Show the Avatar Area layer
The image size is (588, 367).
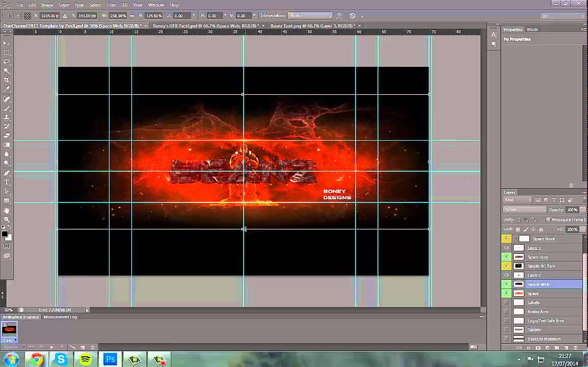point(506,311)
